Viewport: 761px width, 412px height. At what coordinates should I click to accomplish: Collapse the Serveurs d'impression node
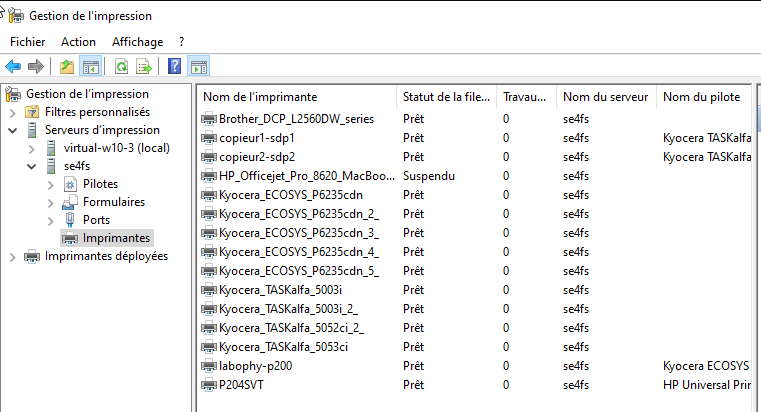tap(13, 131)
